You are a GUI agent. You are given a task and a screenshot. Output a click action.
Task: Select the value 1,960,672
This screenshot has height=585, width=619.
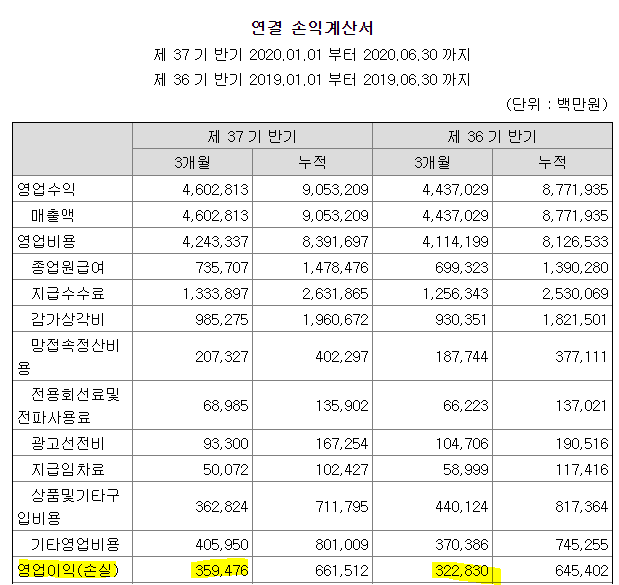[x=335, y=320]
